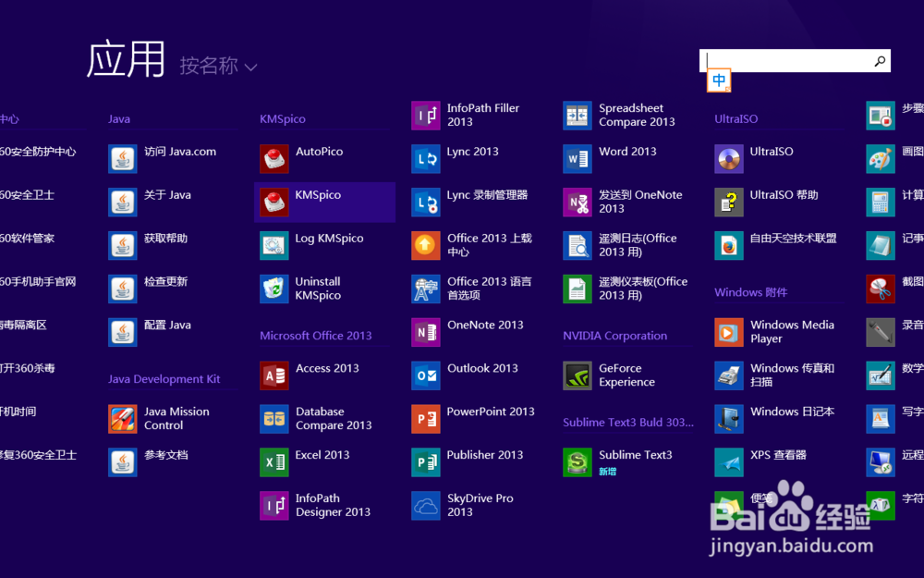Open the Access 2013 icon
The width and height of the screenshot is (924, 578).
274,375
